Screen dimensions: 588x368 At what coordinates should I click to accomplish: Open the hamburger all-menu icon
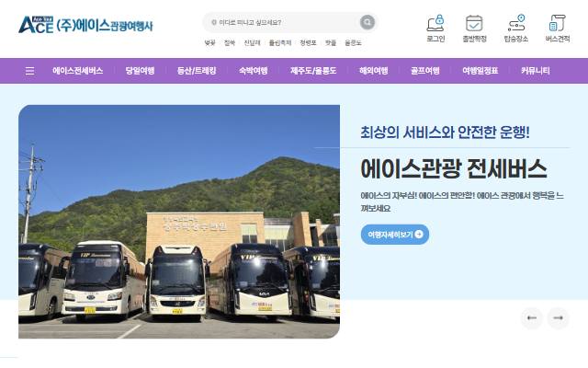[30, 71]
